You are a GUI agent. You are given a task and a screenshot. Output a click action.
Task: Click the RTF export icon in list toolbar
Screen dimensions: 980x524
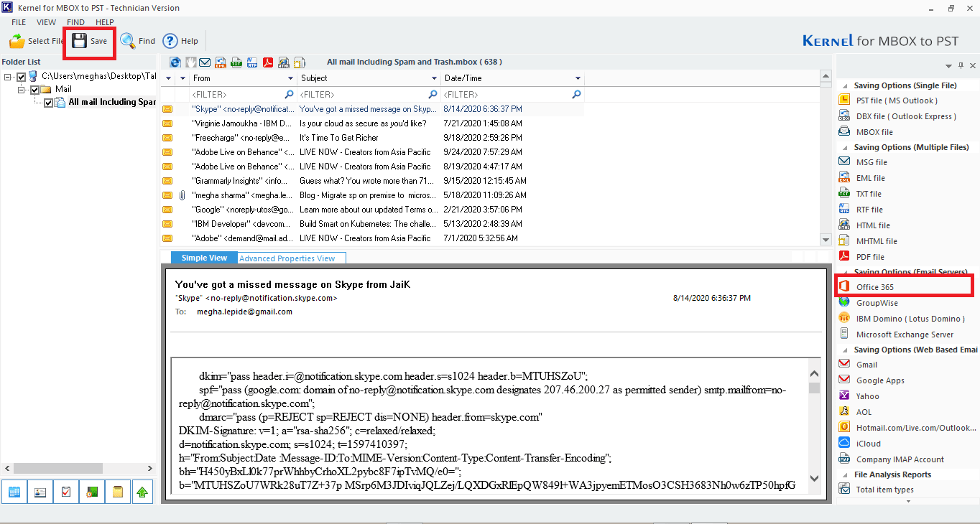[253, 62]
